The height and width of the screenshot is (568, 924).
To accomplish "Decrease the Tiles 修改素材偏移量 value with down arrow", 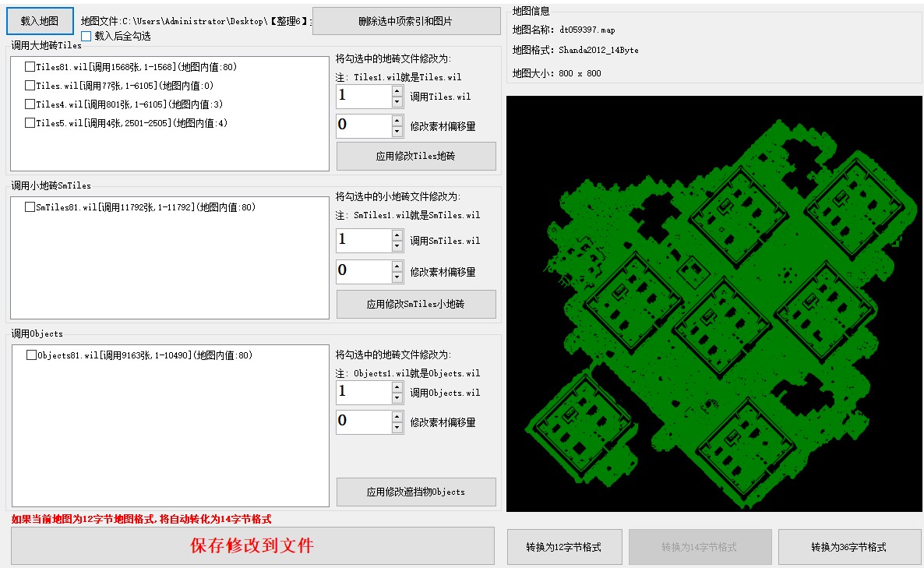I will coord(397,132).
